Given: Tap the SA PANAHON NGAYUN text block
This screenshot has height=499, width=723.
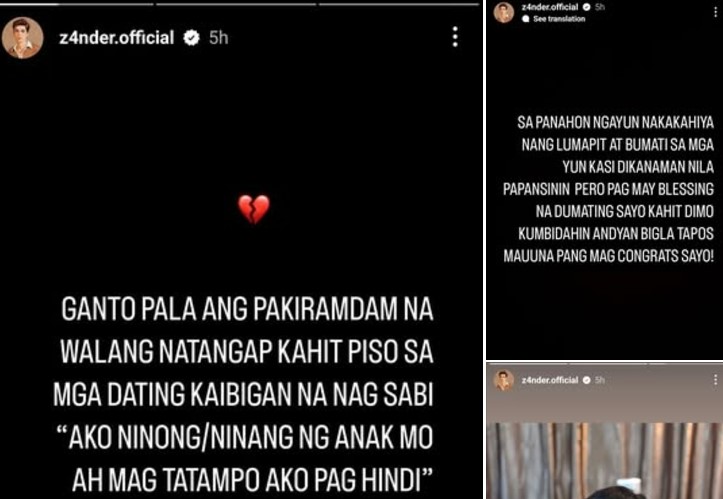Looking at the screenshot, I should [609, 189].
